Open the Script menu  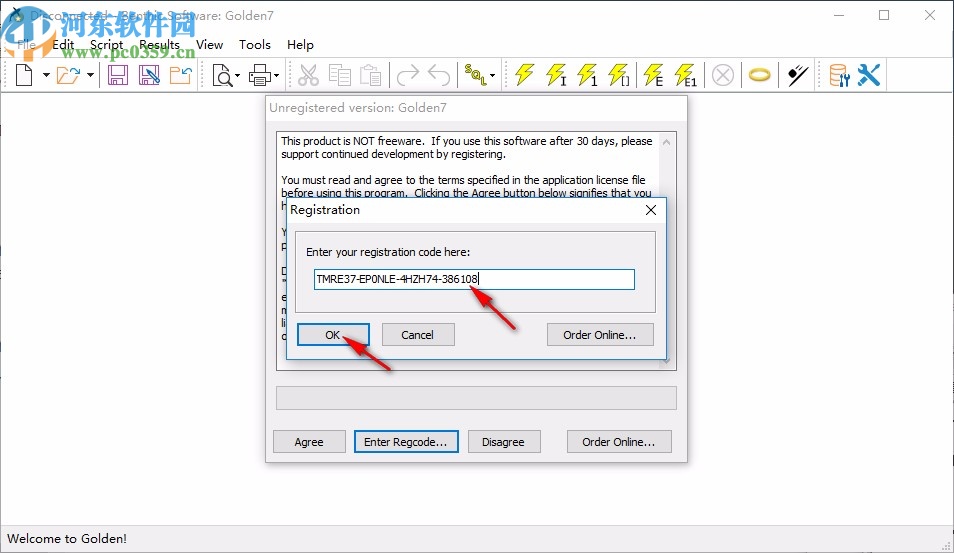pos(106,44)
